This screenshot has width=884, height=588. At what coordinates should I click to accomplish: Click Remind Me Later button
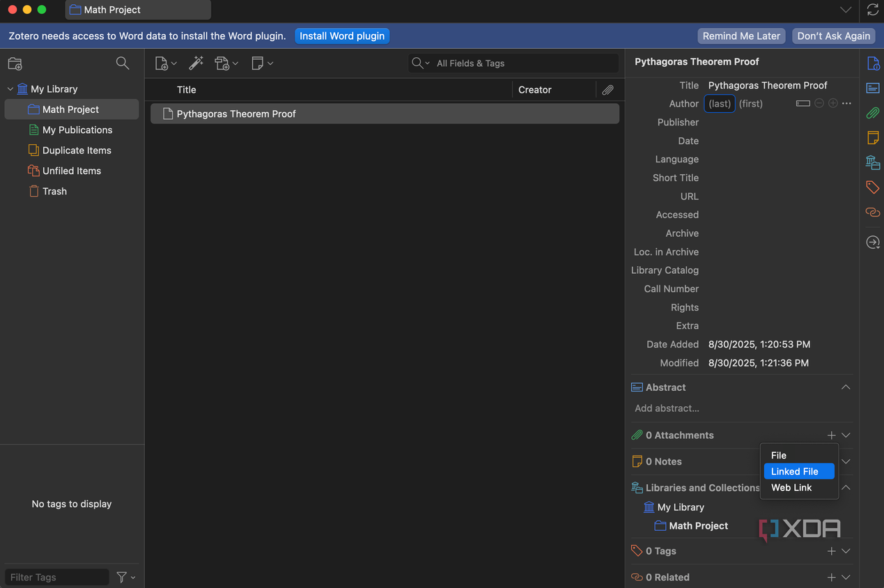point(741,36)
